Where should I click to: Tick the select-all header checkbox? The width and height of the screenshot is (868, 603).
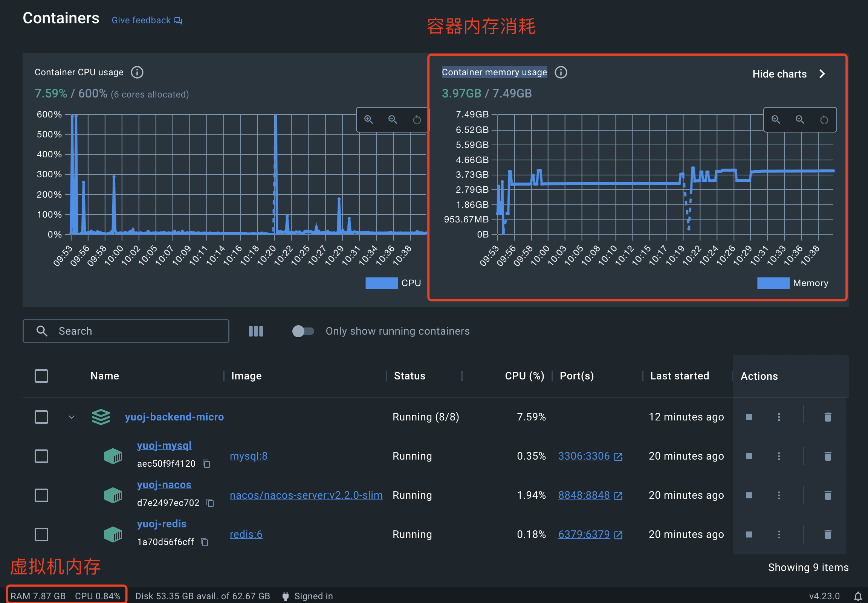[x=41, y=376]
